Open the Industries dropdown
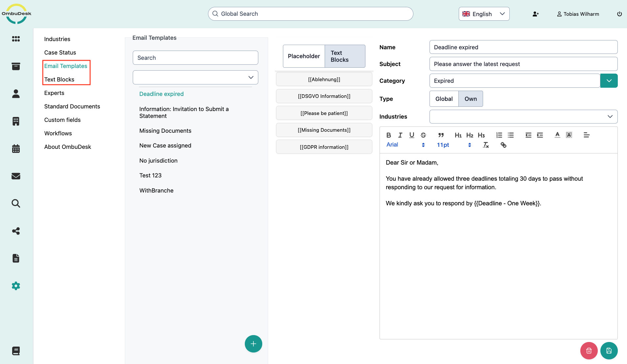Image resolution: width=627 pixels, height=364 pixels. [523, 117]
